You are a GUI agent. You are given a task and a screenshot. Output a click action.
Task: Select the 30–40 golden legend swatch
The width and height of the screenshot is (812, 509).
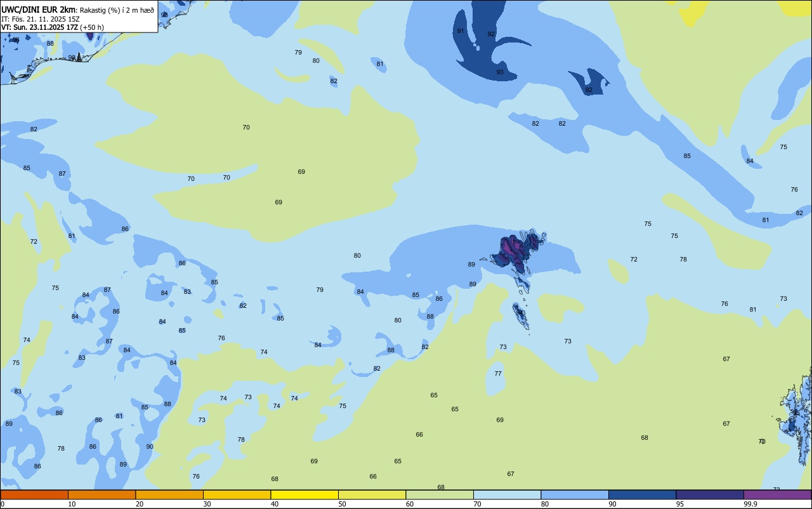pos(237,494)
